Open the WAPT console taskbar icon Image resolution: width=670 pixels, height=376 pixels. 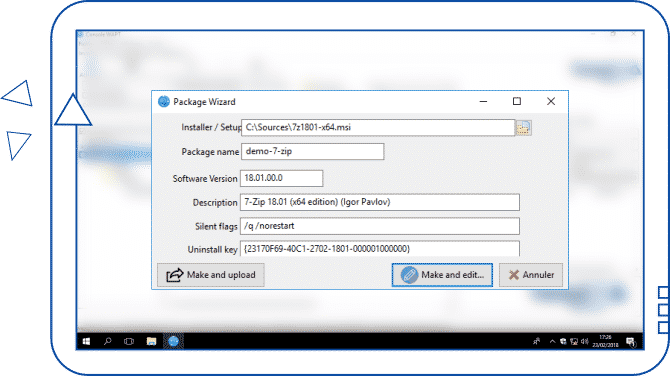173,341
